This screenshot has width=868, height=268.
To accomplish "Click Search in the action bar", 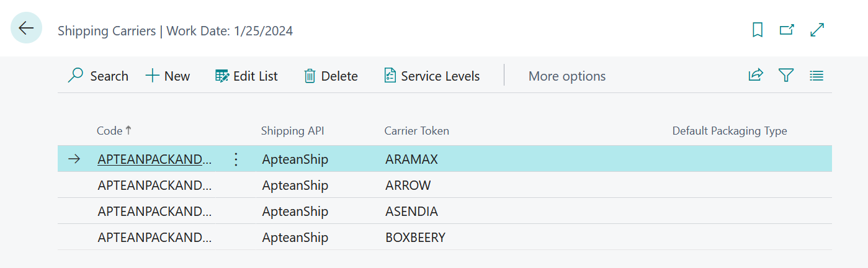I will (98, 76).
